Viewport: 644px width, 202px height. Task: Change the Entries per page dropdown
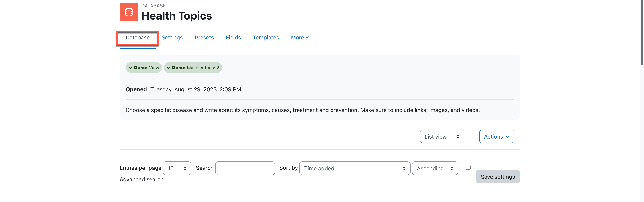[x=177, y=168]
